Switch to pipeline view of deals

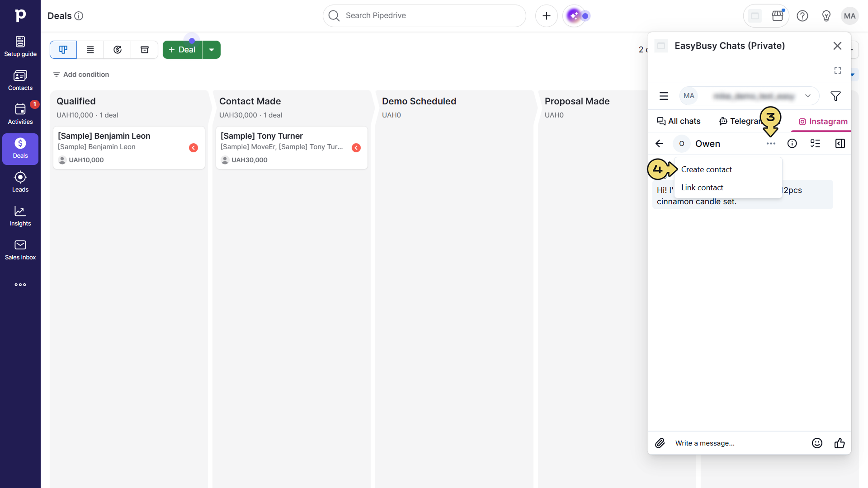(63, 50)
